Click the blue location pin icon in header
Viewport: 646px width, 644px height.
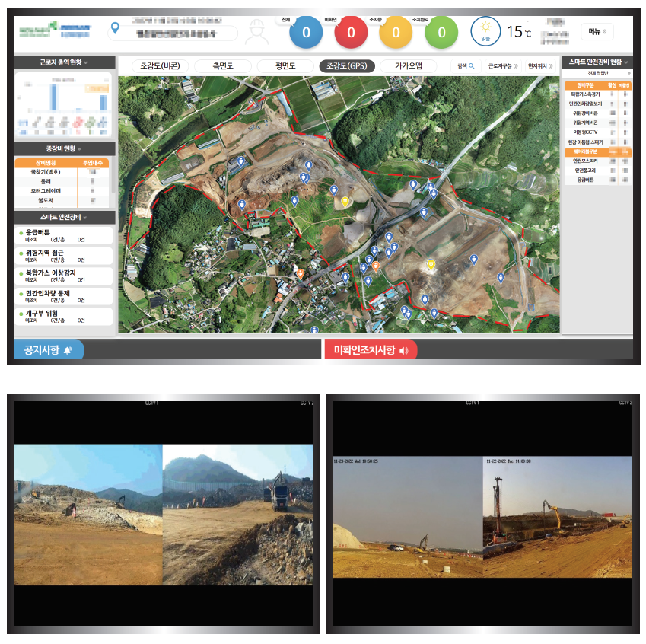click(x=115, y=28)
